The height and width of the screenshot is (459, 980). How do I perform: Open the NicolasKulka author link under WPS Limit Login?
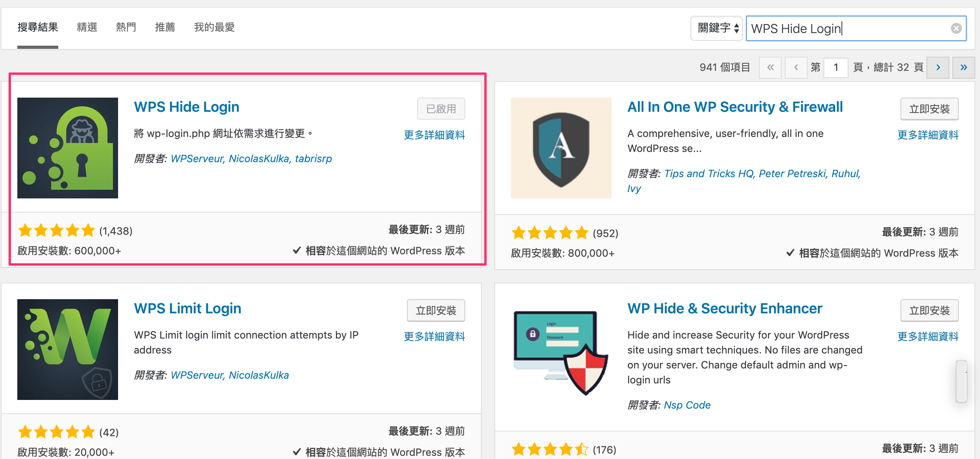click(x=259, y=375)
